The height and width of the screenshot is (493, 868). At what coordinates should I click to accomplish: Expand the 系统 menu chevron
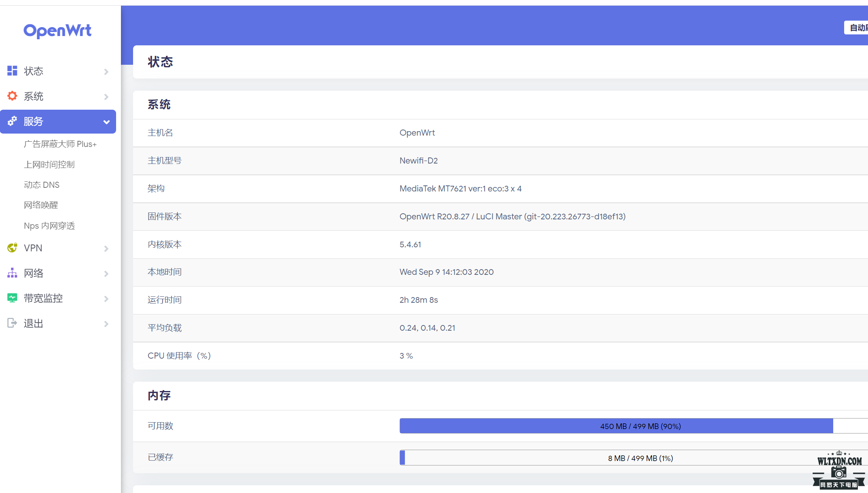(106, 97)
